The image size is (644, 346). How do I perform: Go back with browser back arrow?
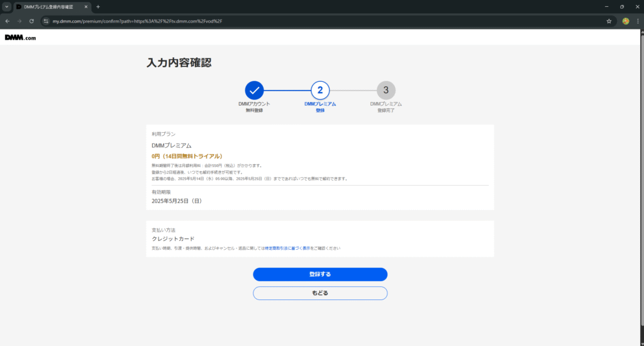pos(8,21)
